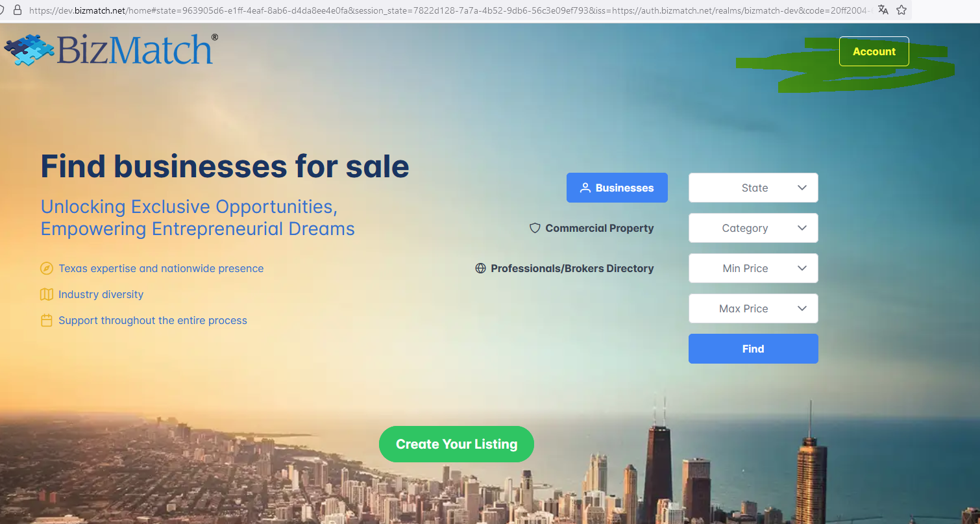
Task: Select the Businesses search tab
Action: [x=617, y=188]
